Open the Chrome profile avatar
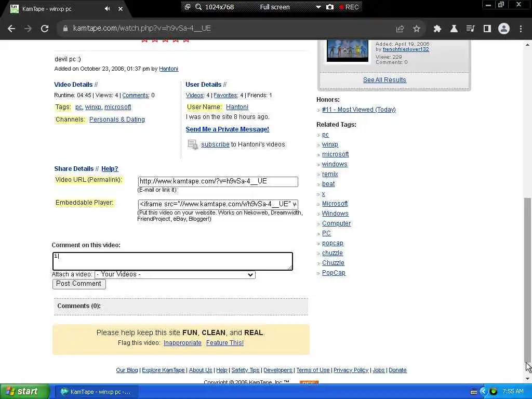The image size is (532, 399). 504,29
